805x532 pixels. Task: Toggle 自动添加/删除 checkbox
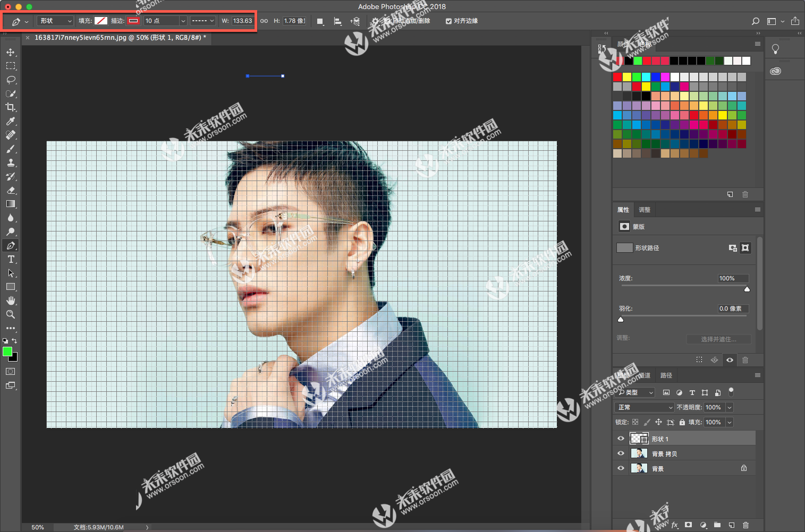[x=387, y=21]
